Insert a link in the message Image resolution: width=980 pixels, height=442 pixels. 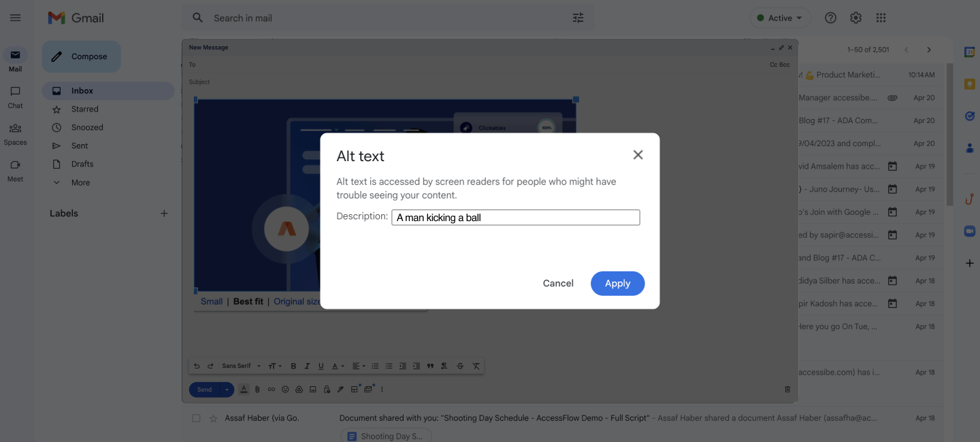click(x=271, y=388)
